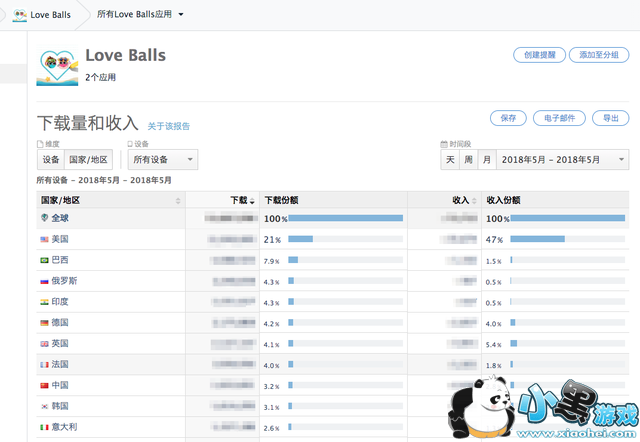Select the 中国 row label
The height and width of the screenshot is (442, 640).
(x=60, y=385)
